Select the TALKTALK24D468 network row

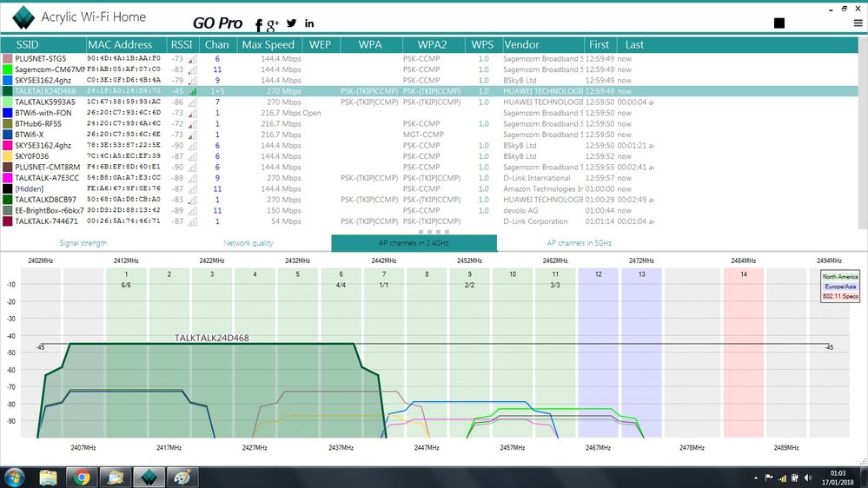point(429,91)
